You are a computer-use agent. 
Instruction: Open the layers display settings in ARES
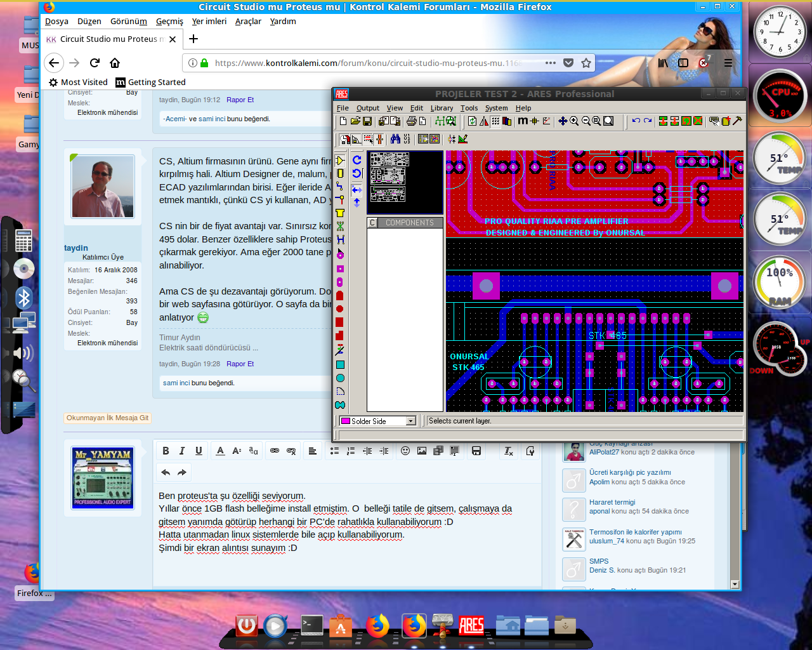tap(507, 121)
